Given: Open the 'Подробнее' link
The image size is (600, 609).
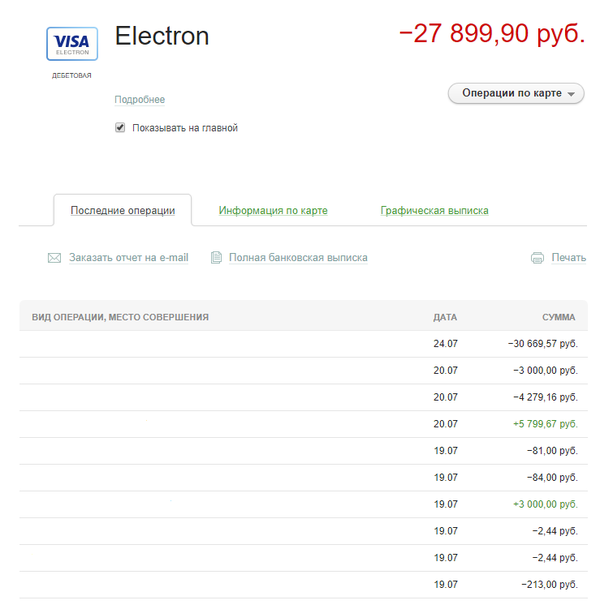Looking at the screenshot, I should (x=140, y=100).
